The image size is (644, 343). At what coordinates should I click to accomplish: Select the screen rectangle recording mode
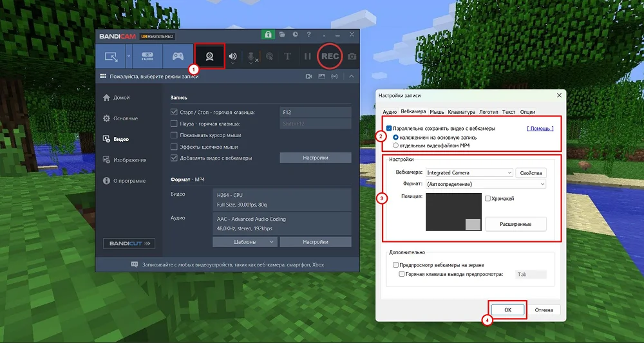tap(111, 56)
